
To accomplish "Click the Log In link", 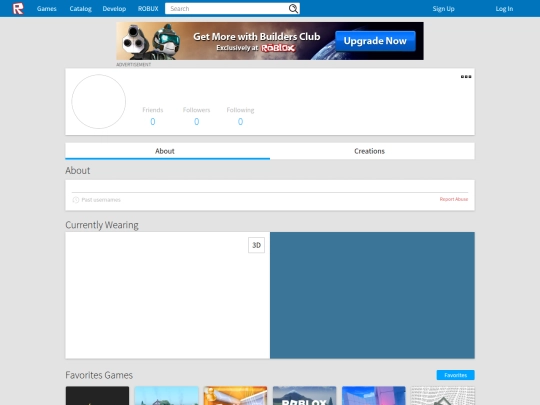I will coord(504,9).
